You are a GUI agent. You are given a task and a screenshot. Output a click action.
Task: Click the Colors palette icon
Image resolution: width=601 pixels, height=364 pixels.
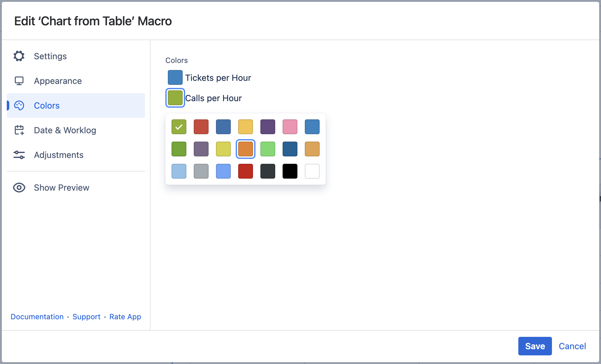pyautogui.click(x=19, y=105)
